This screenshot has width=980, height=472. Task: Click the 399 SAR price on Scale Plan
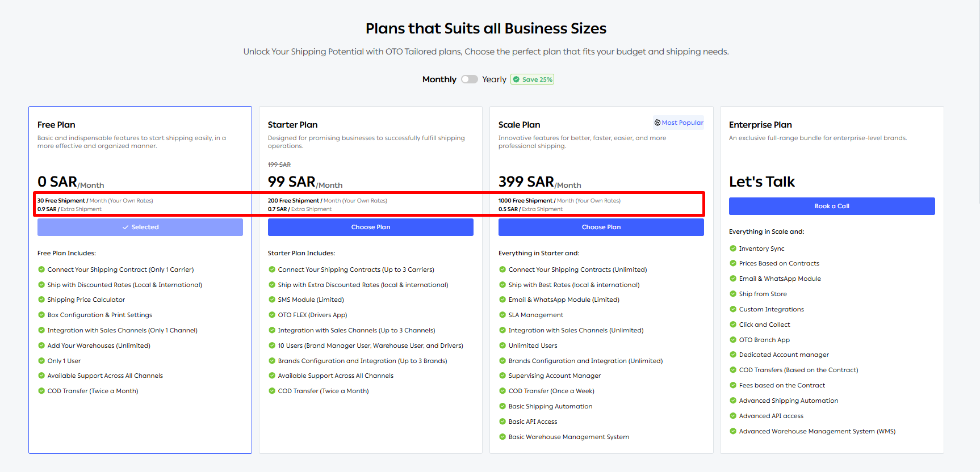point(526,182)
